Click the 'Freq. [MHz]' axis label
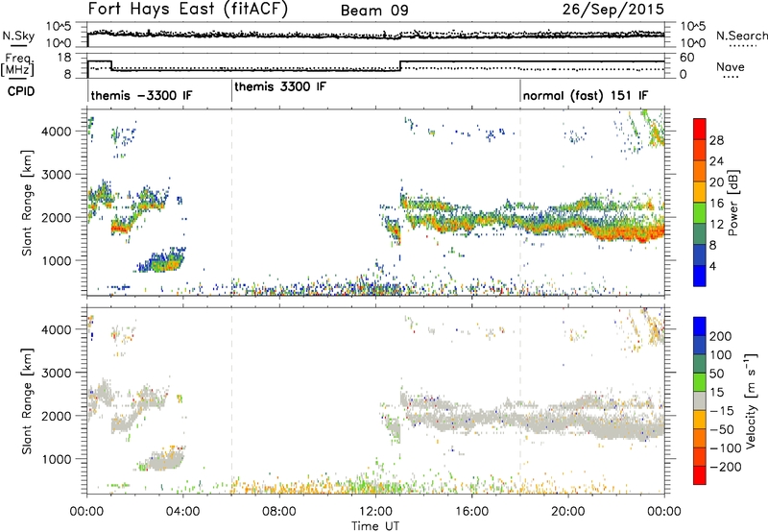768x532 pixels. click(18, 65)
